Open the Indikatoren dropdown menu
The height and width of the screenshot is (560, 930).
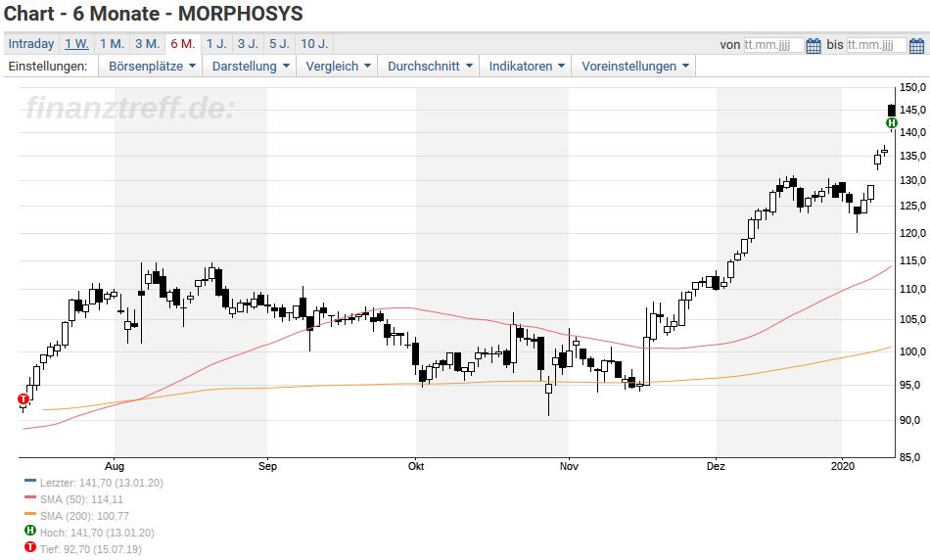point(526,66)
